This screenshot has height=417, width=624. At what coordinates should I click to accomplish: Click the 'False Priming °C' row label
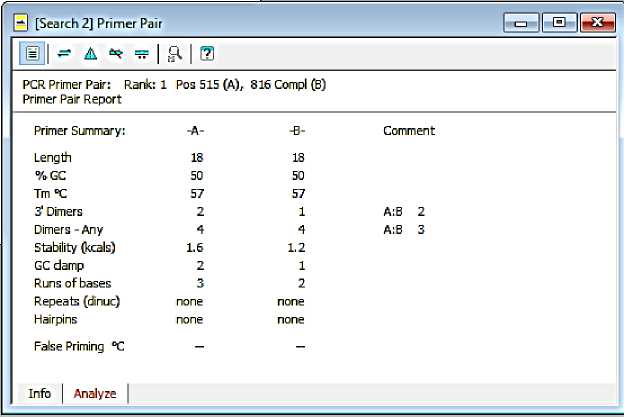point(80,346)
